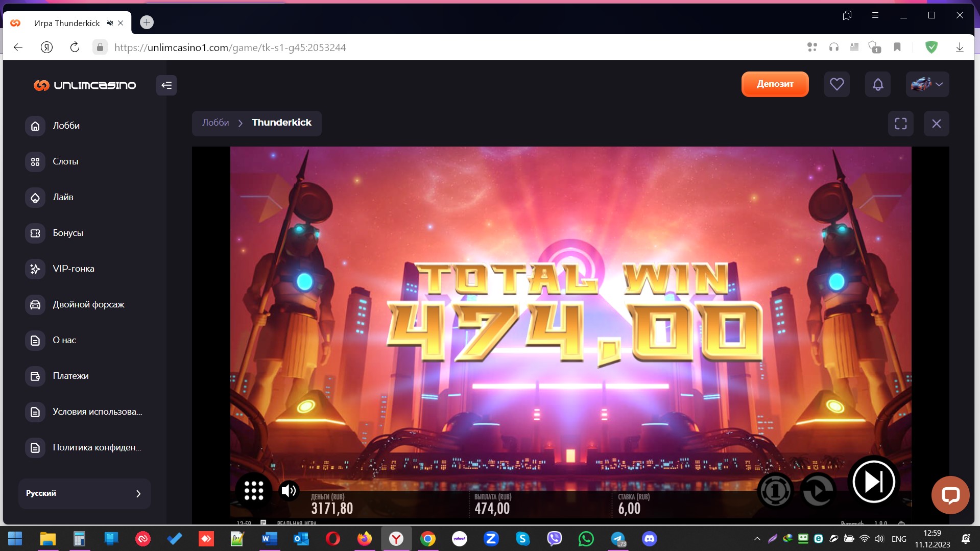This screenshot has width=980, height=551.
Task: Expand the user profile avatar dropdown
Action: 927,84
